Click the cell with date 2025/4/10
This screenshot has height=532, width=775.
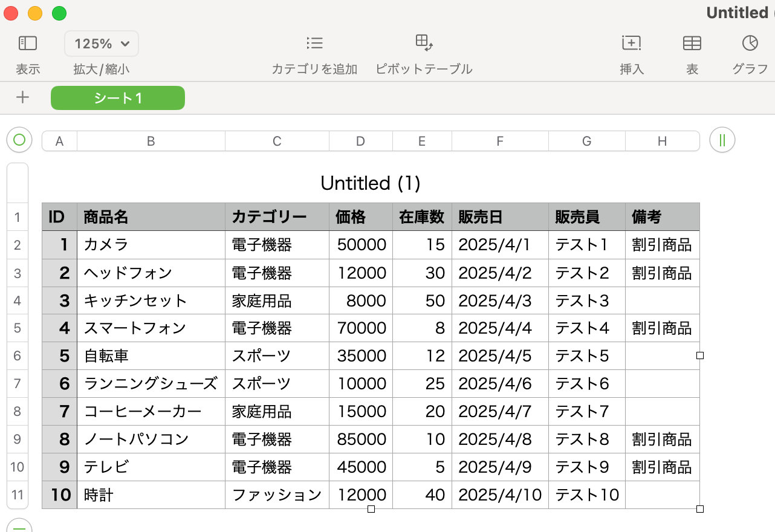click(x=499, y=495)
